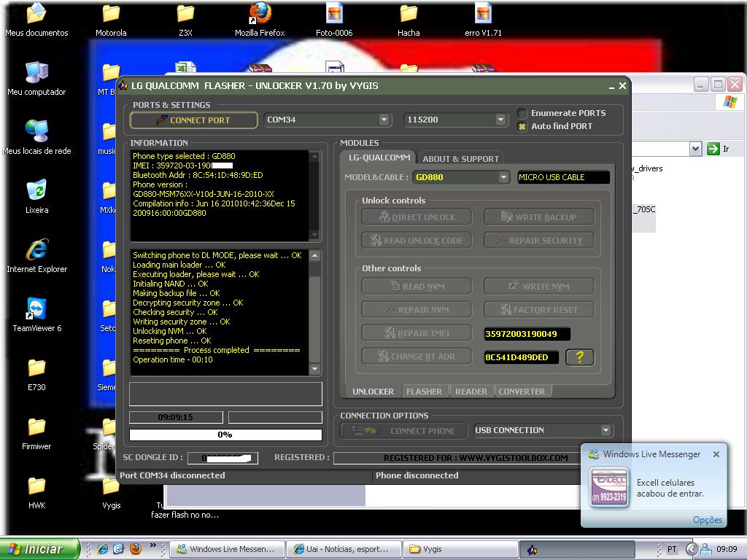
Task: Launch Mozilla Firefox desktop shortcut
Action: [x=260, y=20]
